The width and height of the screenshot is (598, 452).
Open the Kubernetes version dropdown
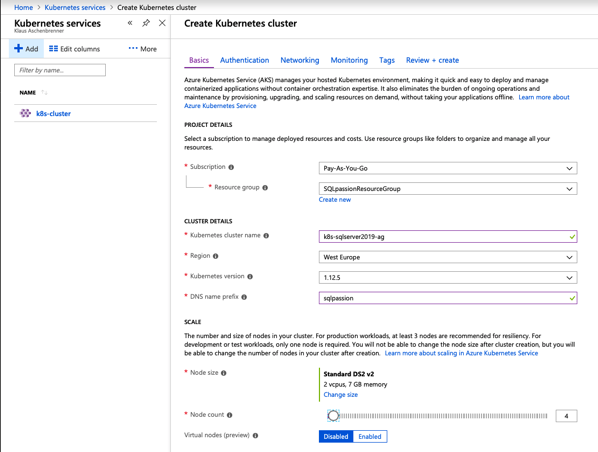448,278
